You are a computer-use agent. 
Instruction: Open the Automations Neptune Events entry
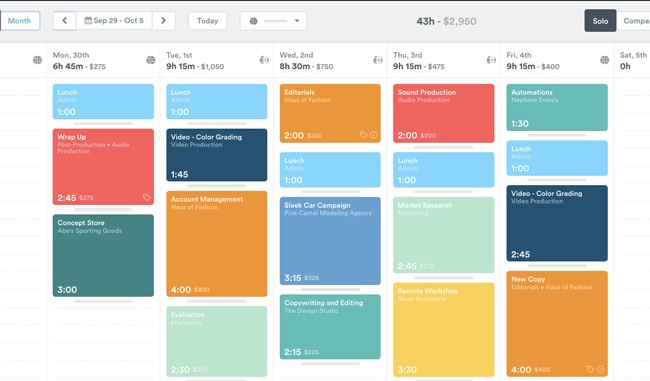(x=557, y=107)
